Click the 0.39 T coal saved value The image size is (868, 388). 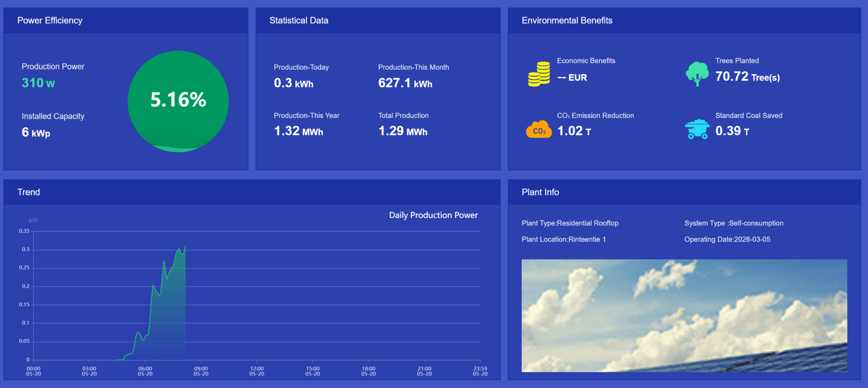[732, 131]
